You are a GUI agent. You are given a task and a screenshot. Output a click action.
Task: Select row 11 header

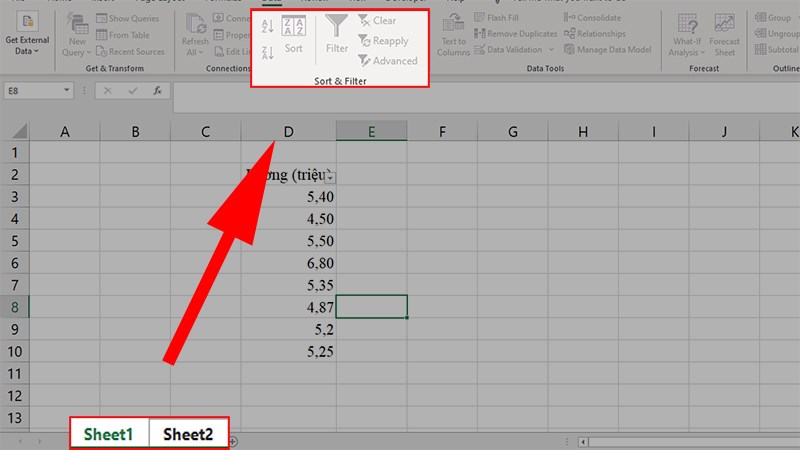click(x=14, y=373)
